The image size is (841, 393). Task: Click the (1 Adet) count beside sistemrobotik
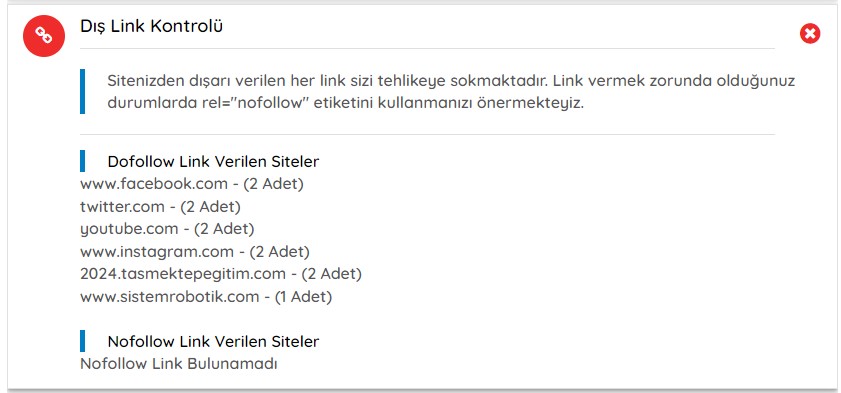point(303,296)
